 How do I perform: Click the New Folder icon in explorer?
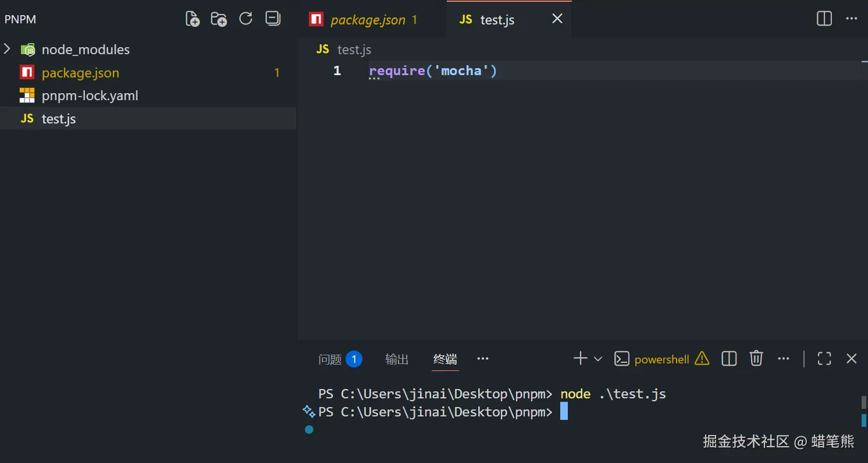click(x=219, y=19)
